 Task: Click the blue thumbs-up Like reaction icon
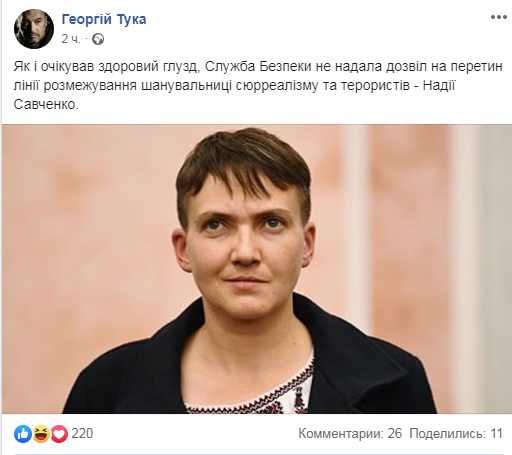pyautogui.click(x=23, y=434)
